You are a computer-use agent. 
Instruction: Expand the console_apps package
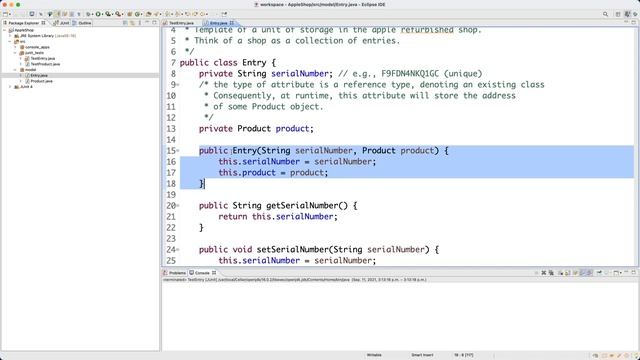tap(16, 47)
